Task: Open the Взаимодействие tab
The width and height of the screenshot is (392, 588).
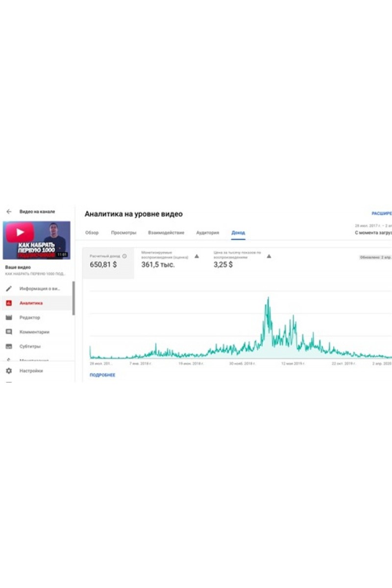Action: [166, 233]
